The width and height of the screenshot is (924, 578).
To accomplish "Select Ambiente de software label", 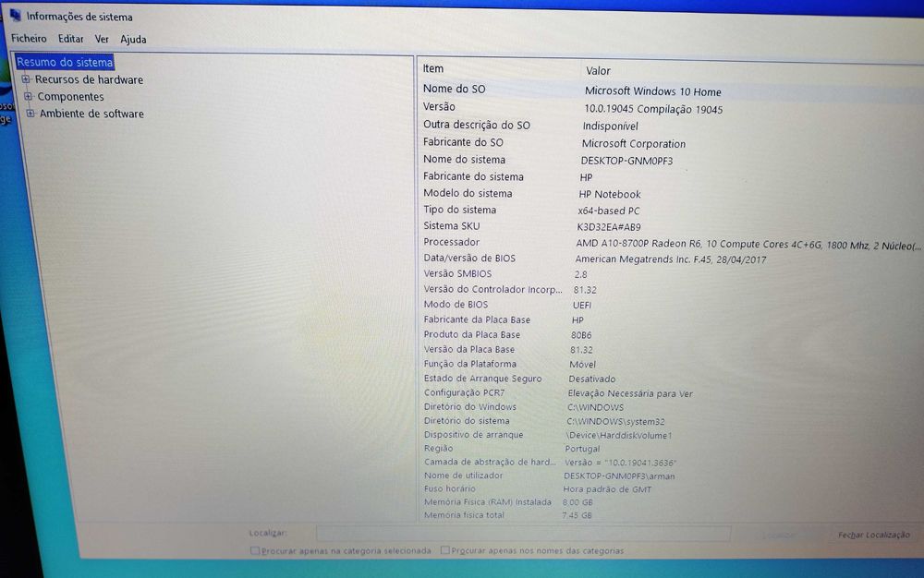I will (91, 114).
